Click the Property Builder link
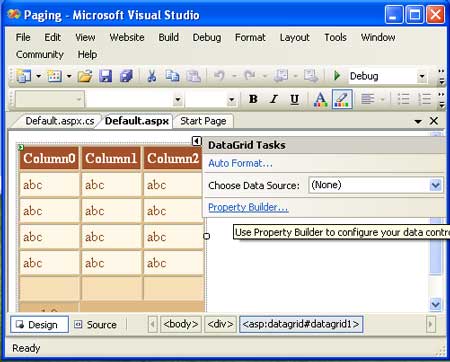Screen dimensions: 450x362 tap(248, 207)
